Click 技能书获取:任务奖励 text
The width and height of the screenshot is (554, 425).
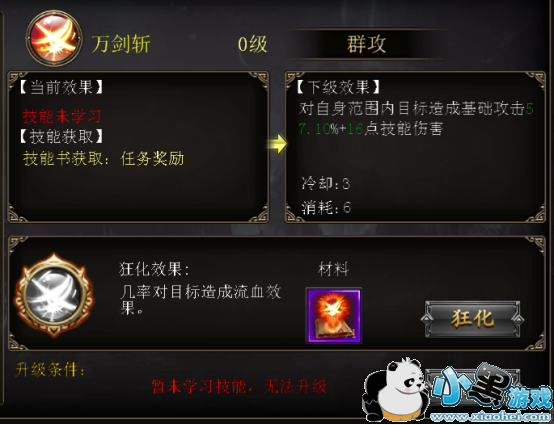pyautogui.click(x=104, y=159)
